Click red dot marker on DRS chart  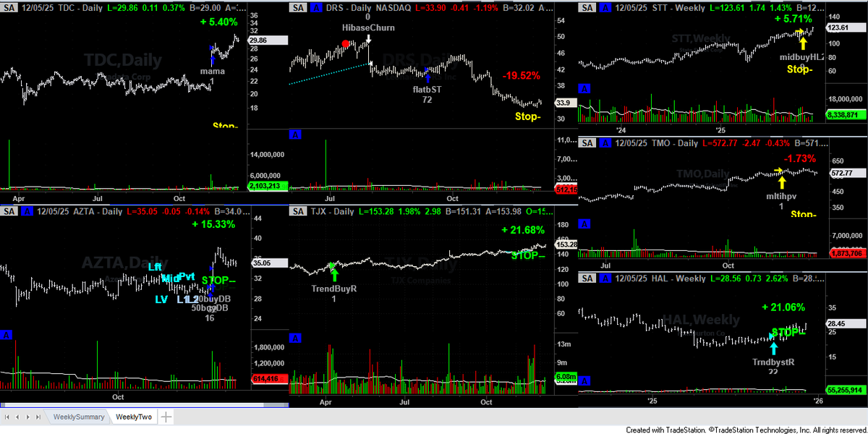coord(346,44)
